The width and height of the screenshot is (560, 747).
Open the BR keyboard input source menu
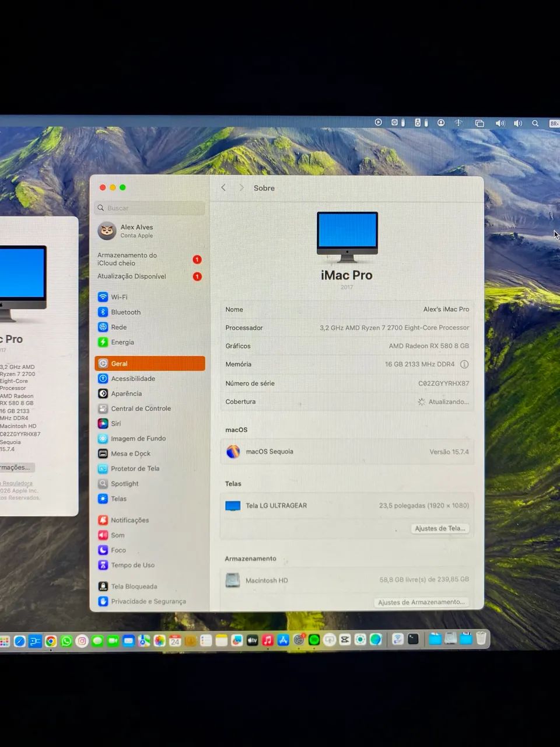tap(554, 123)
